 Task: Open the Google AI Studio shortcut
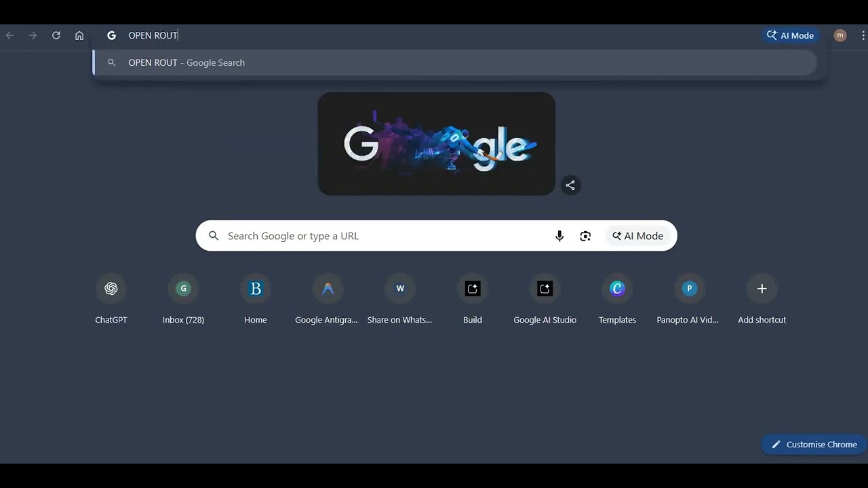pos(545,299)
